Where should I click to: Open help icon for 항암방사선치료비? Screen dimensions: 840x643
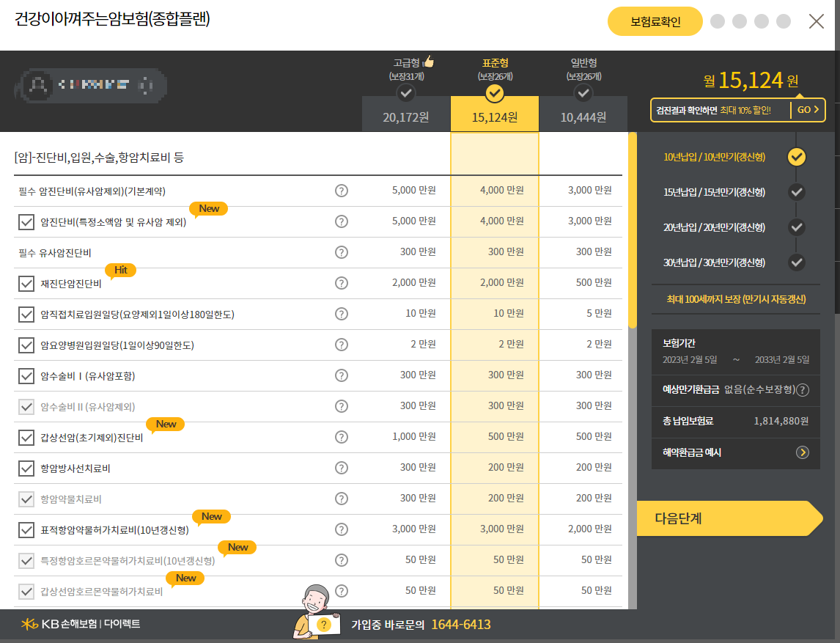(342, 468)
